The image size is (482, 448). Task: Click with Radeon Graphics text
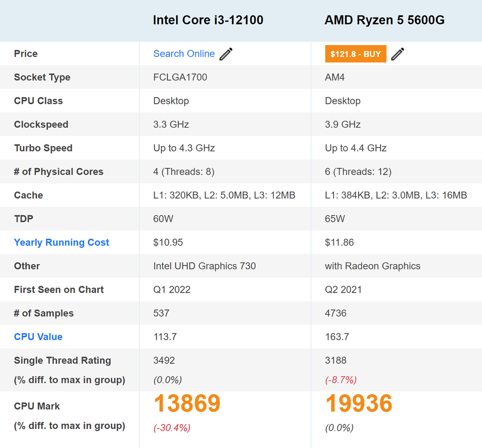pyautogui.click(x=373, y=266)
